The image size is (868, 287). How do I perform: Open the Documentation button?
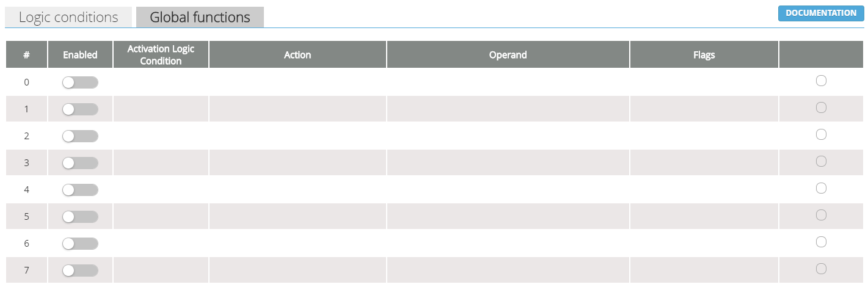click(x=820, y=13)
